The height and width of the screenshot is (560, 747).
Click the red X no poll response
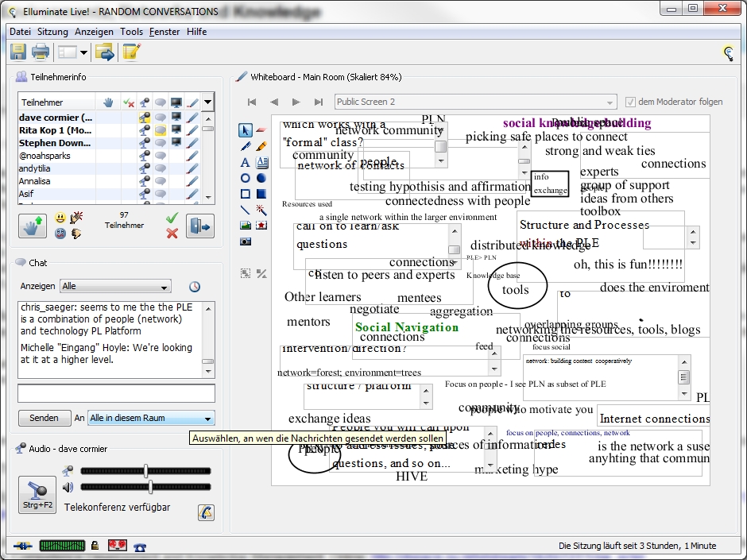[172, 233]
